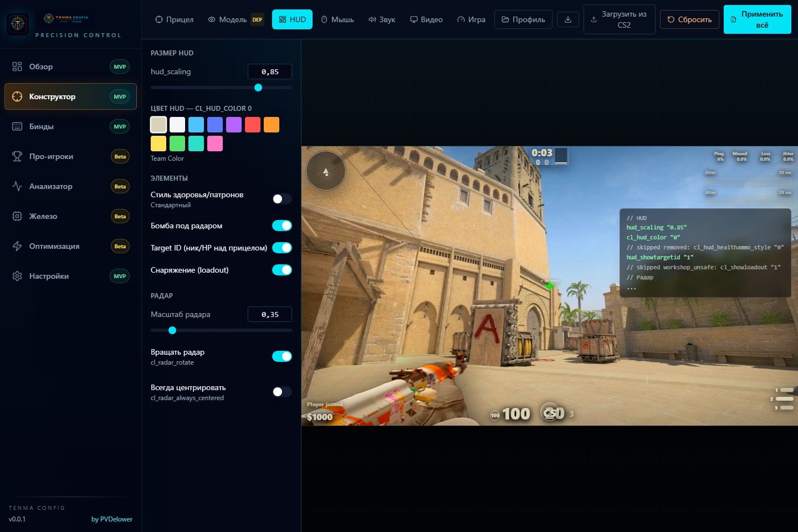
Task: Select the teal HUD color swatch
Action: (196, 144)
